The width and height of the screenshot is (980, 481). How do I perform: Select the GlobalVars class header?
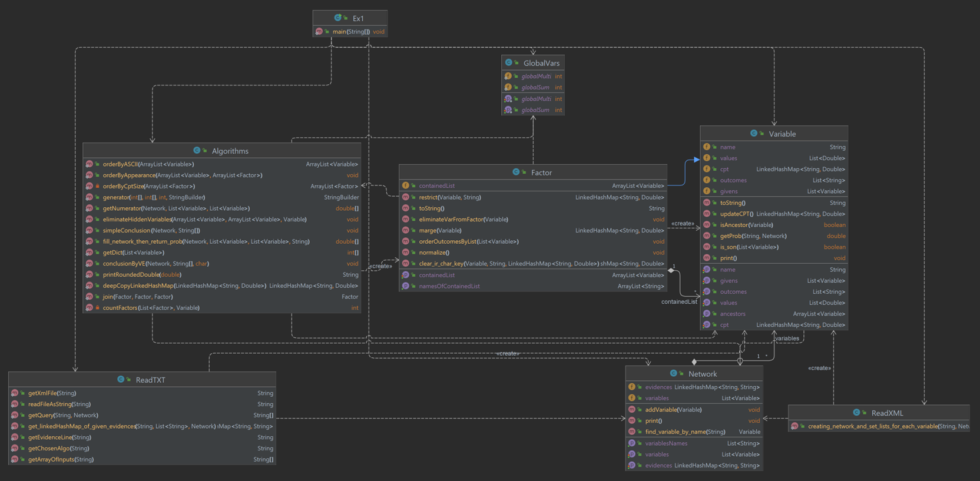click(533, 63)
